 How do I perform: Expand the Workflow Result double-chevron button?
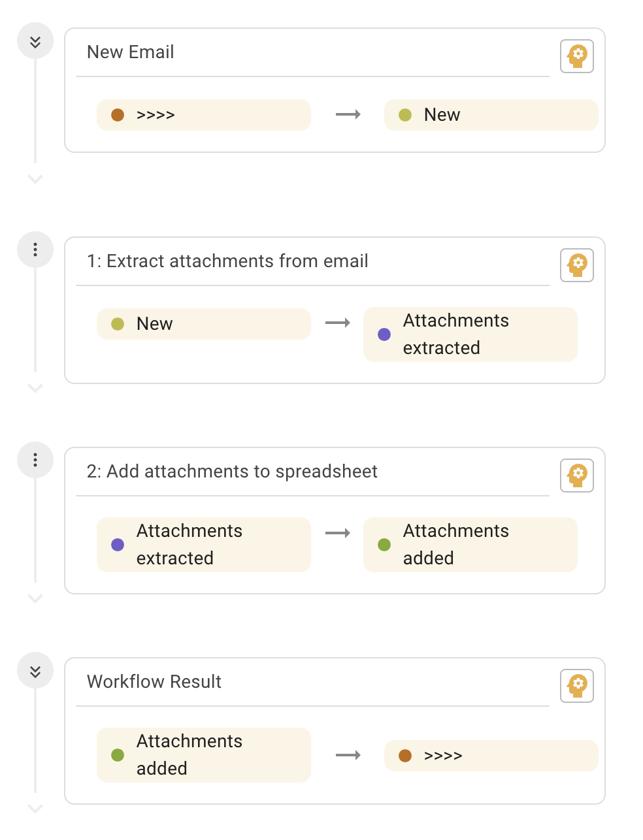pyautogui.click(x=35, y=670)
